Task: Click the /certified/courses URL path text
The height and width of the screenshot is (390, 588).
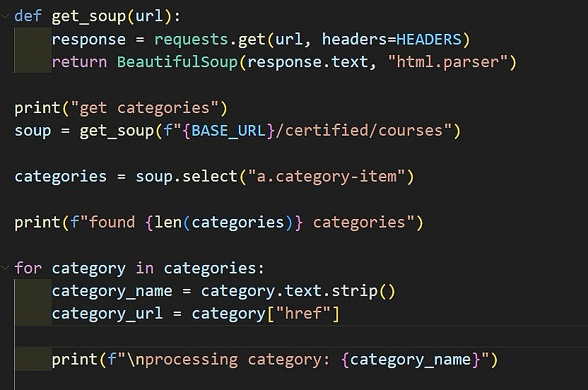Action: (360, 131)
